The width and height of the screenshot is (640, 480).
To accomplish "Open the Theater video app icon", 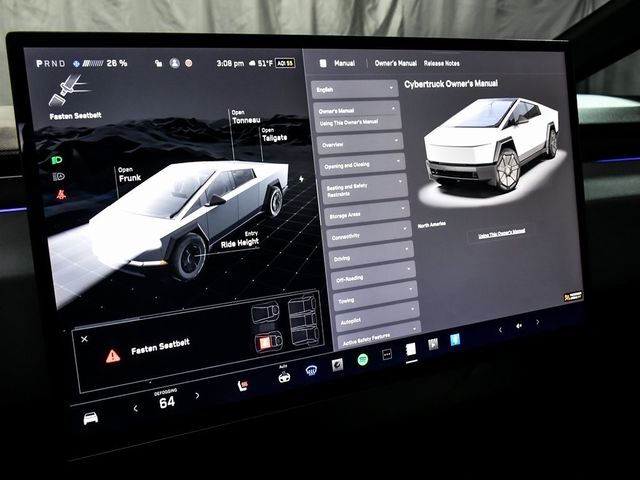I will (433, 344).
